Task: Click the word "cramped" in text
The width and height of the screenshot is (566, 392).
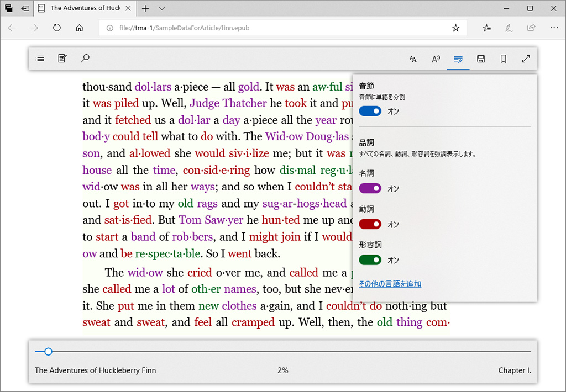Action: (x=253, y=322)
